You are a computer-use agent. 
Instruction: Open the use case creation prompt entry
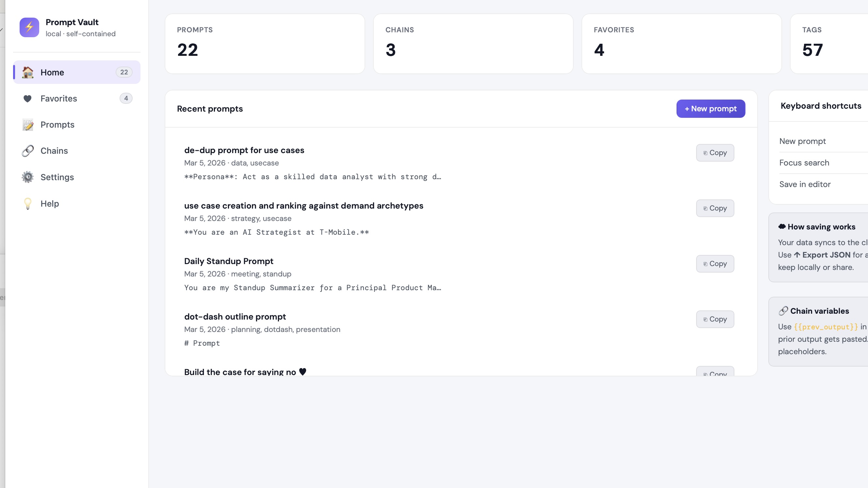[x=303, y=206]
